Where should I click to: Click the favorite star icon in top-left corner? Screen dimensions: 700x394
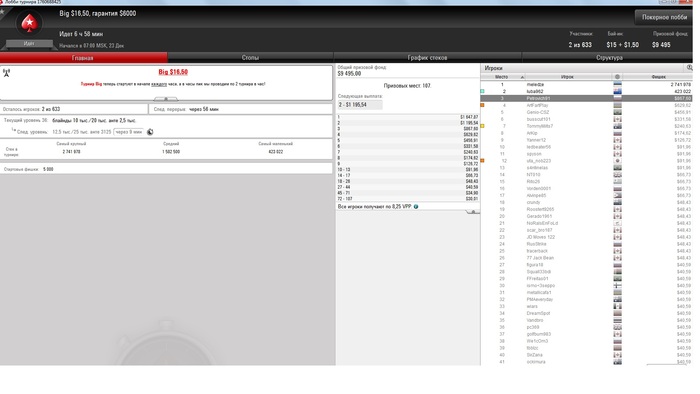click(2, 12)
